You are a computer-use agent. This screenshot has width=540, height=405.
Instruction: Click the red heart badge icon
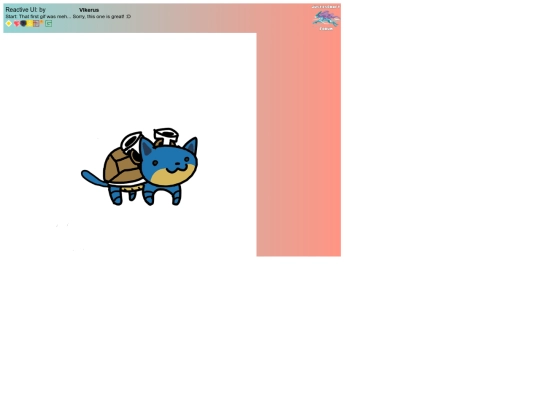coord(16,23)
